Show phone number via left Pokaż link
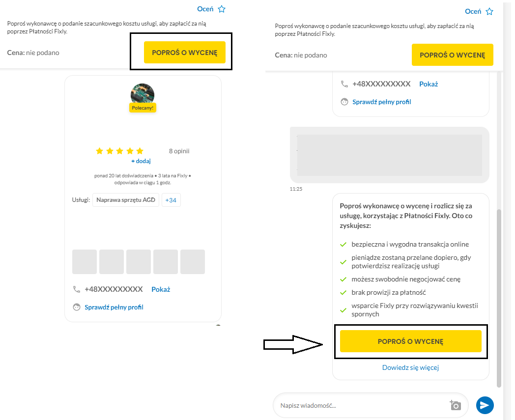The image size is (515, 420). click(x=161, y=289)
